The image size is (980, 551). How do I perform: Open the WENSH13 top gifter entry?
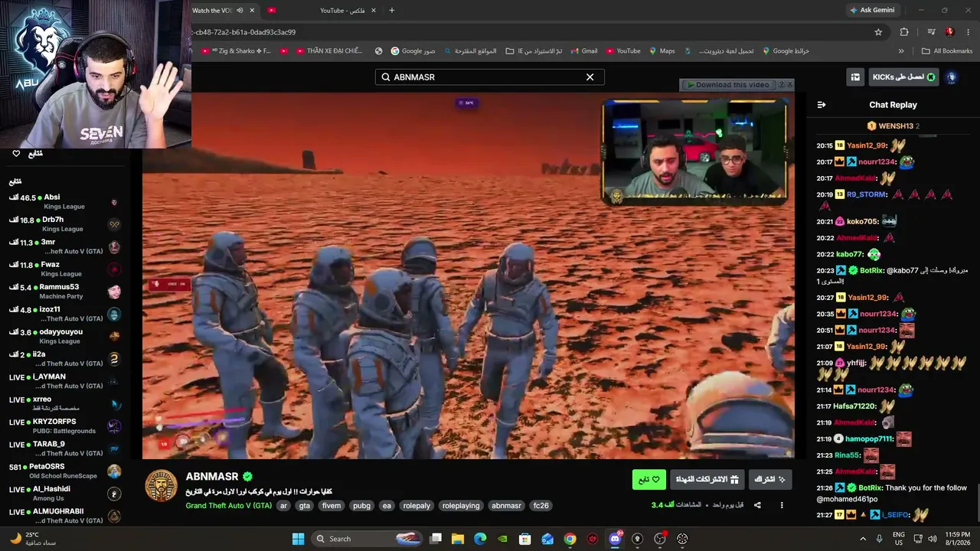point(893,126)
